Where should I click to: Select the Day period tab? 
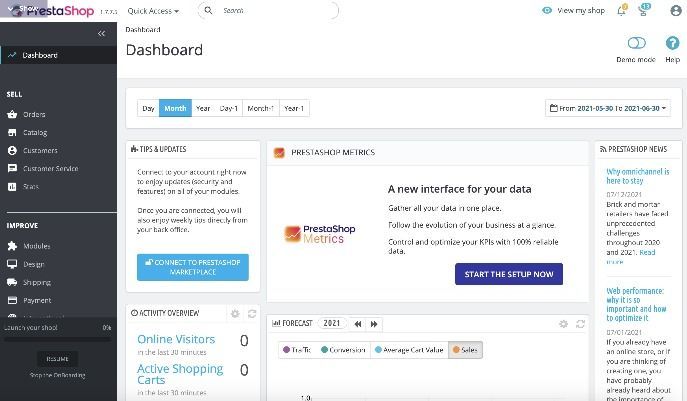coord(148,108)
